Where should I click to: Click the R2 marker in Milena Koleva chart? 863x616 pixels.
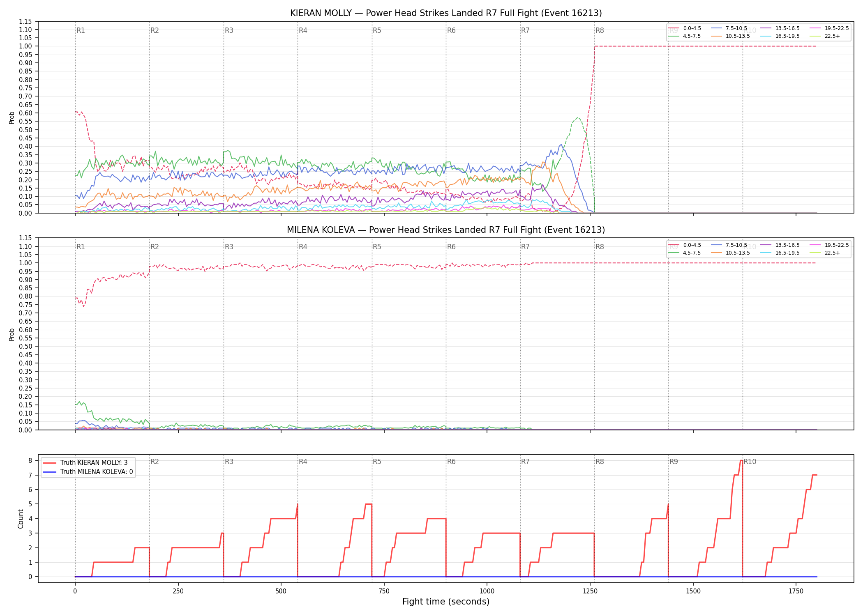coord(155,247)
